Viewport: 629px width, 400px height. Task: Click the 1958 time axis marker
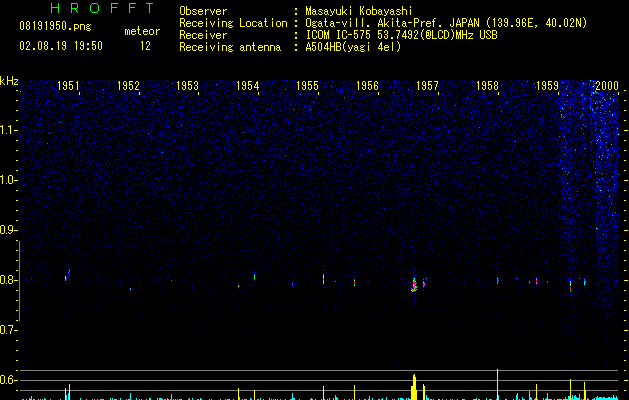coord(487,86)
